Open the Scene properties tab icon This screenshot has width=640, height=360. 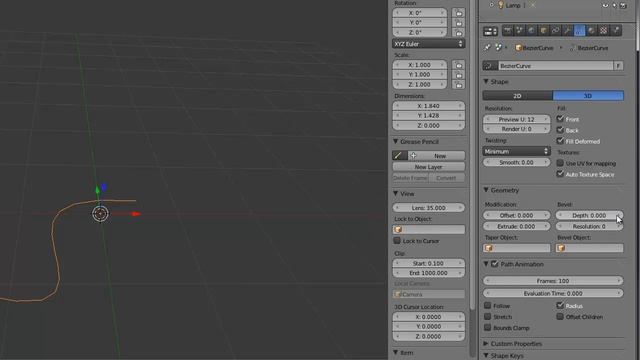(x=520, y=31)
